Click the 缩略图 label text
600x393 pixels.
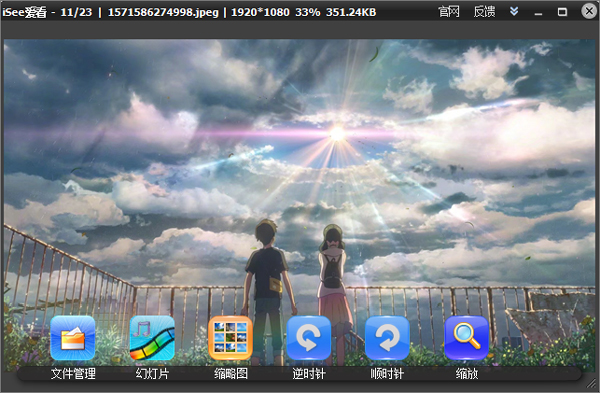point(231,373)
